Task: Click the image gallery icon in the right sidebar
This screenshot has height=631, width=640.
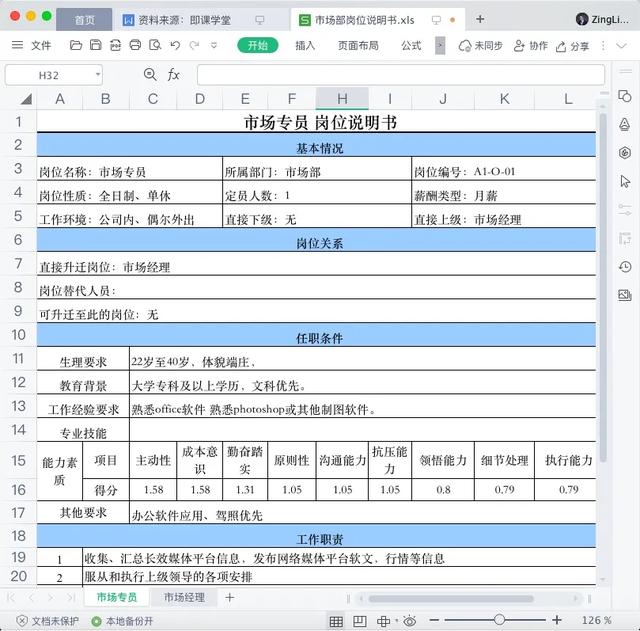Action: (x=624, y=295)
